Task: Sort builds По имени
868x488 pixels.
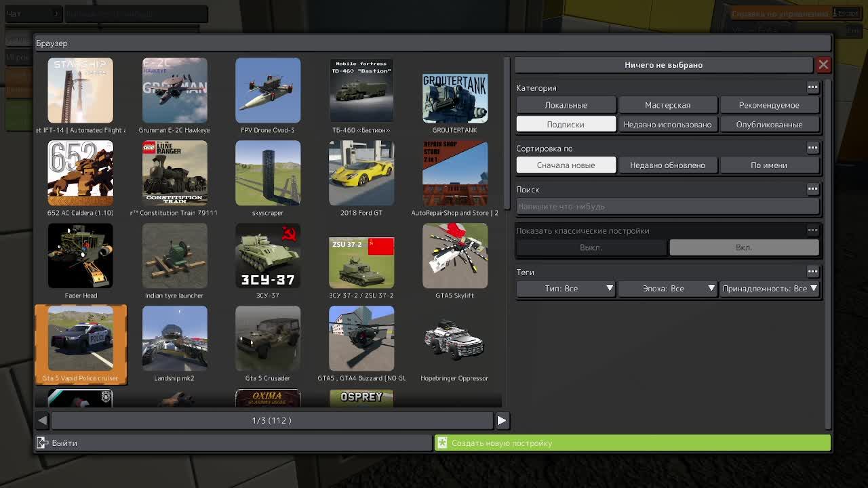Action: pyautogui.click(x=769, y=165)
